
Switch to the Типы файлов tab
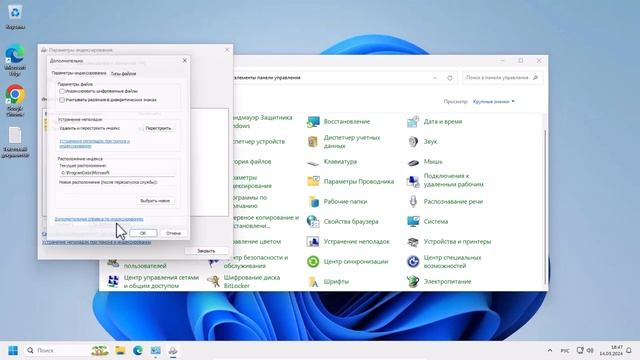coord(124,74)
